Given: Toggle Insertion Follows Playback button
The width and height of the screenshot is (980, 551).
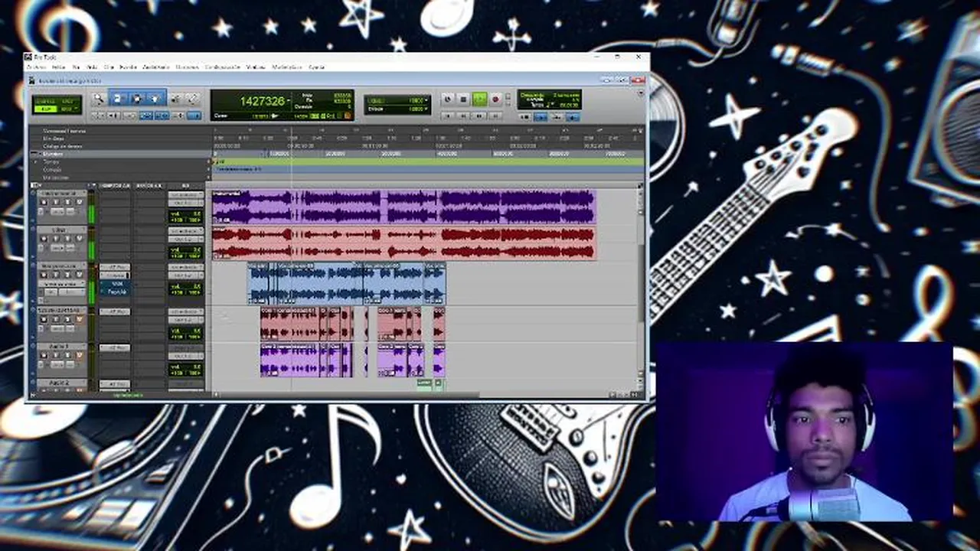Looking at the screenshot, I should coord(194,115).
